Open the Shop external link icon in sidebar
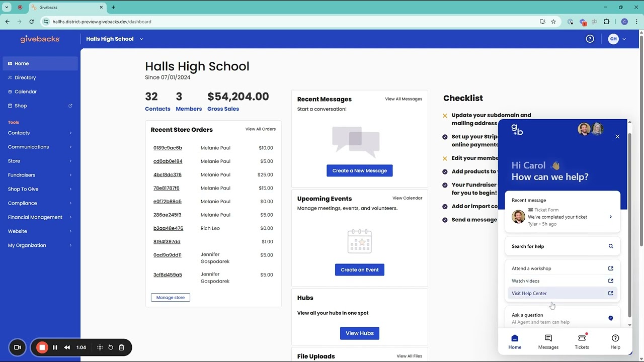Image resolution: width=644 pixels, height=362 pixels. (70, 106)
